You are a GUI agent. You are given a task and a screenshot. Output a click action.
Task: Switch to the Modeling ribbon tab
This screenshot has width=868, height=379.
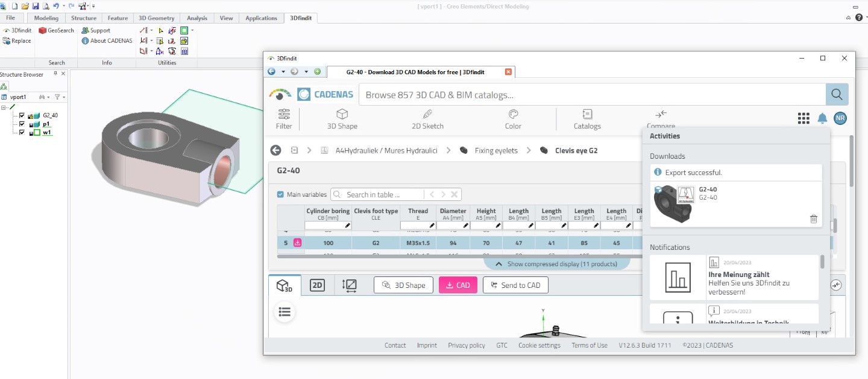click(x=46, y=18)
